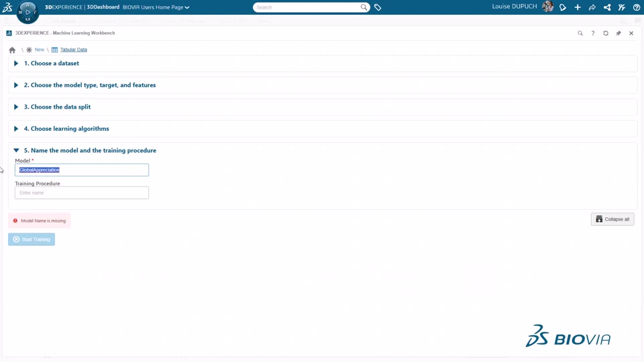The width and height of the screenshot is (644, 362).
Task: Open the tag icon next to search
Action: (378, 7)
